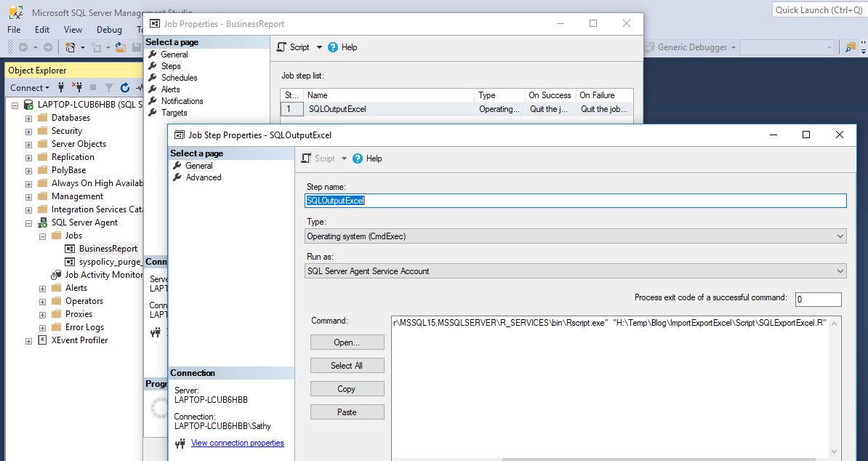Select the Schedules page in Job Properties
The image size is (868, 461).
180,78
